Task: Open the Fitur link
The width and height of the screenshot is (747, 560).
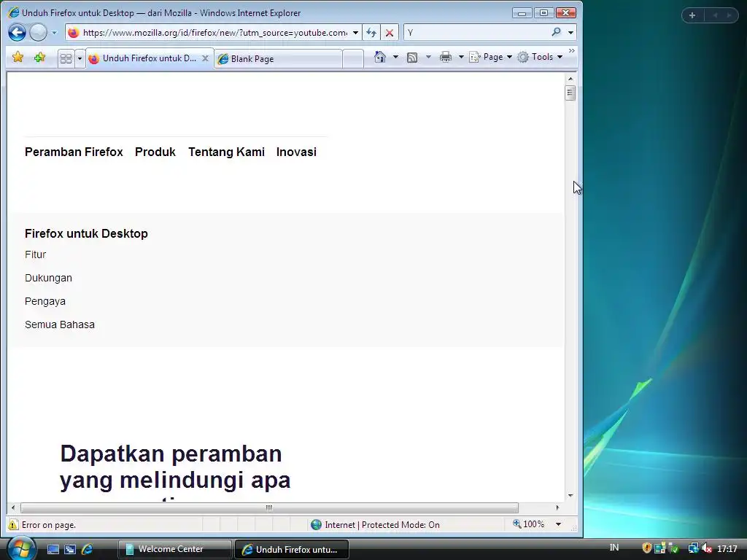Action: [x=35, y=254]
